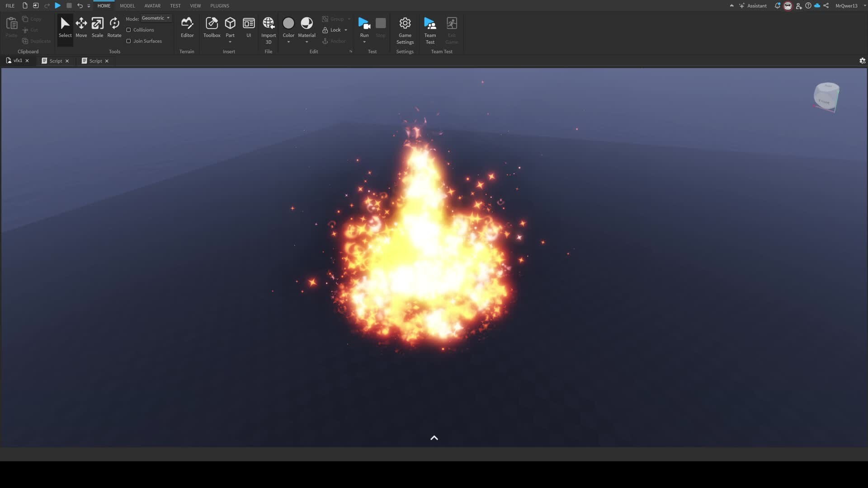Select the Move tool
This screenshot has width=868, height=488.
coord(81,27)
